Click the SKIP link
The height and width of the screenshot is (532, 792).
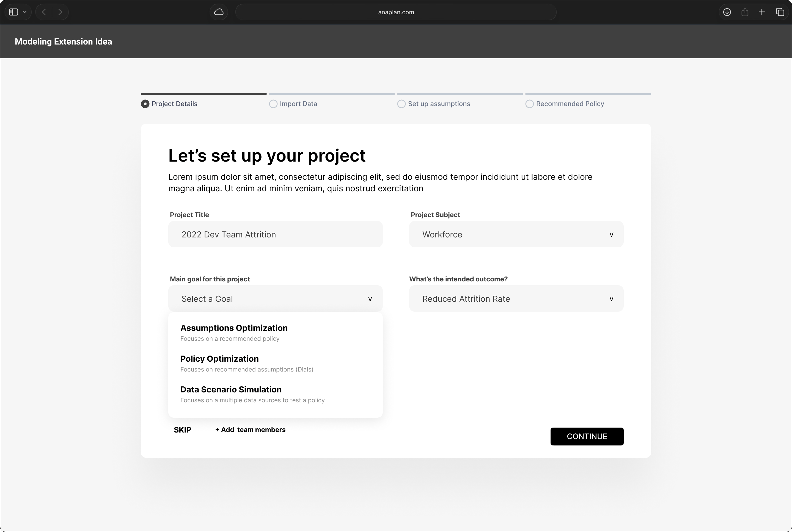tap(182, 430)
